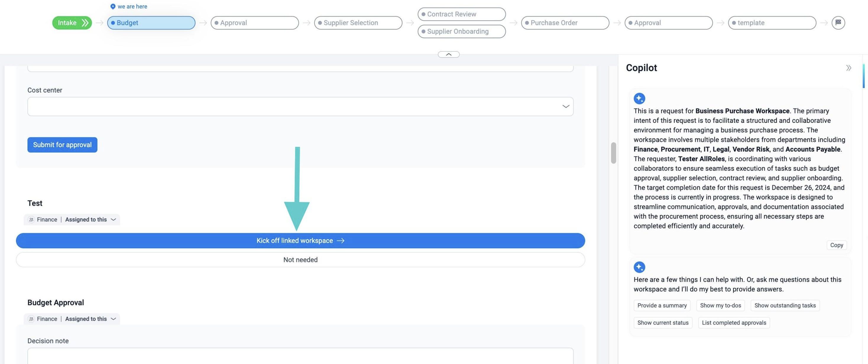The width and height of the screenshot is (868, 364).
Task: Click the Copilot panel heading
Action: tap(641, 68)
